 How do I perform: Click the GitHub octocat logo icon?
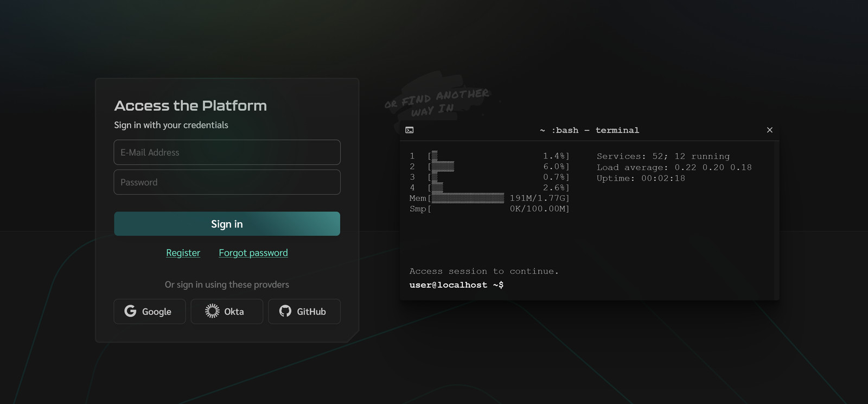point(285,311)
